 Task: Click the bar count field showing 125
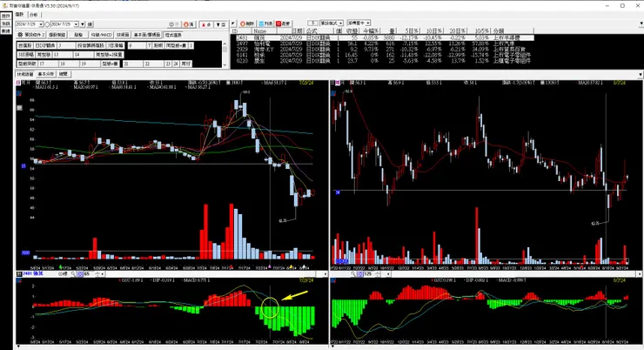click(368, 273)
